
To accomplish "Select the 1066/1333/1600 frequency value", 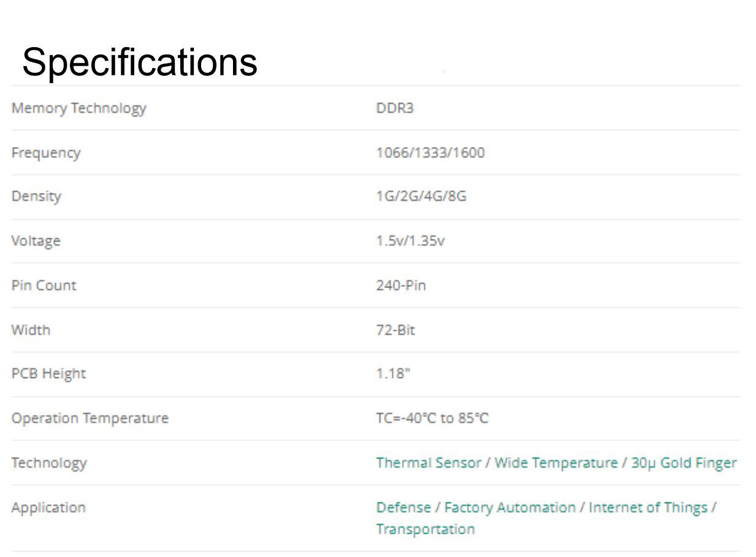I will [x=430, y=153].
